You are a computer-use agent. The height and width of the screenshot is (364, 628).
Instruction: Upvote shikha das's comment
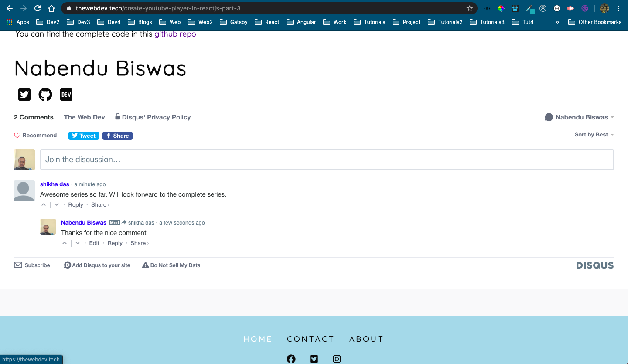pos(44,205)
